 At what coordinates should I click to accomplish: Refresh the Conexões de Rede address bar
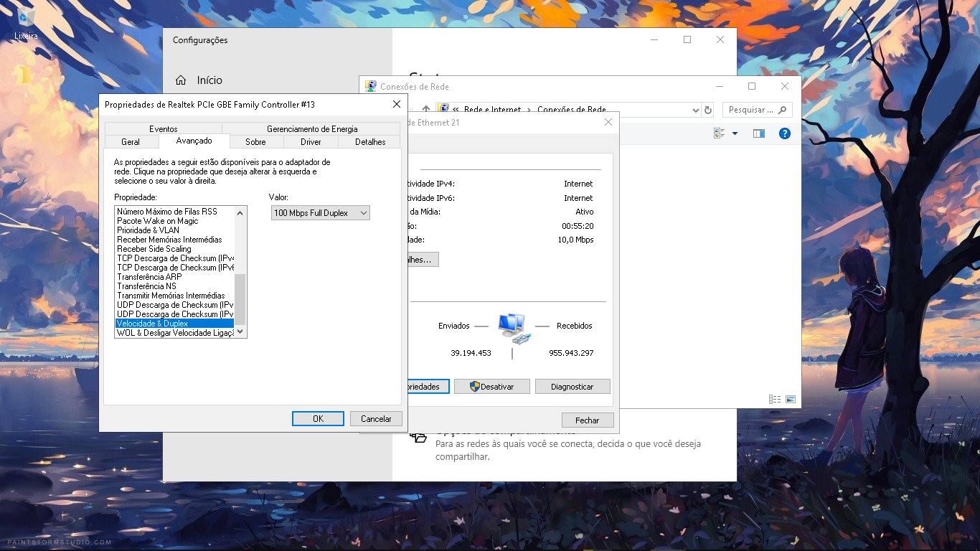pos(709,110)
